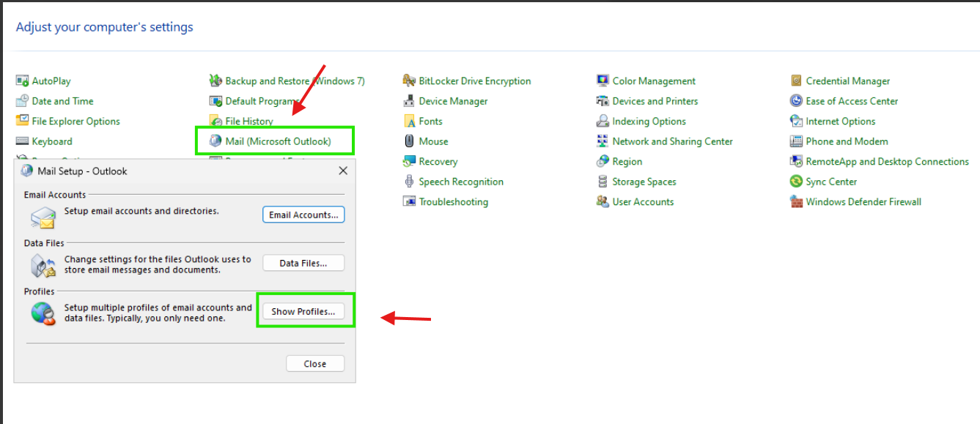
Task: Click the File History icon
Action: [x=215, y=122]
